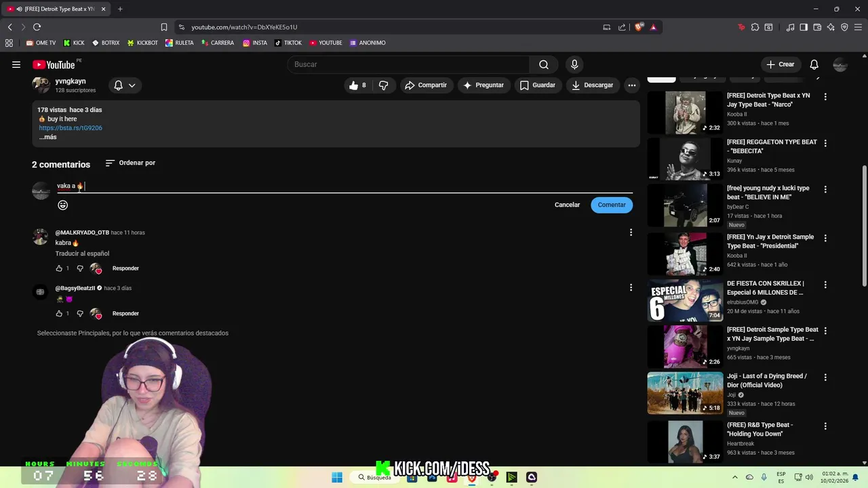Open the browser extensions puzzle icon
Viewport: 868px width, 488px height.
coord(755,27)
